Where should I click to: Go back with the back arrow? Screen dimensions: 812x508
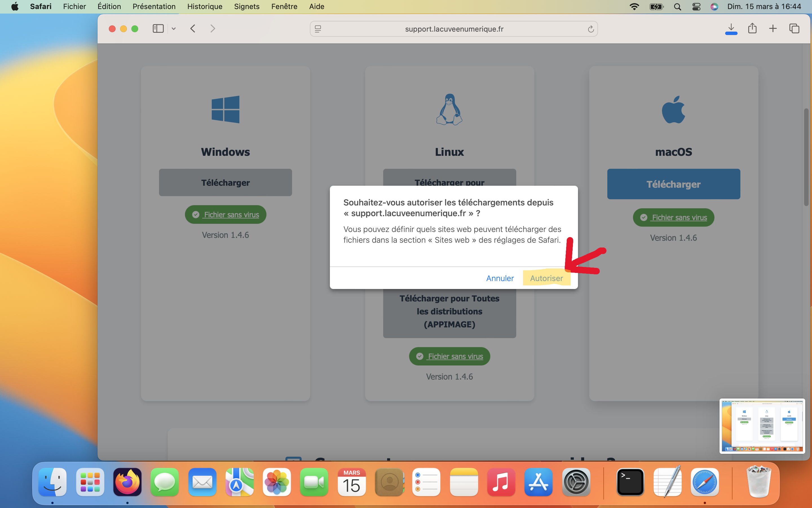(x=193, y=29)
